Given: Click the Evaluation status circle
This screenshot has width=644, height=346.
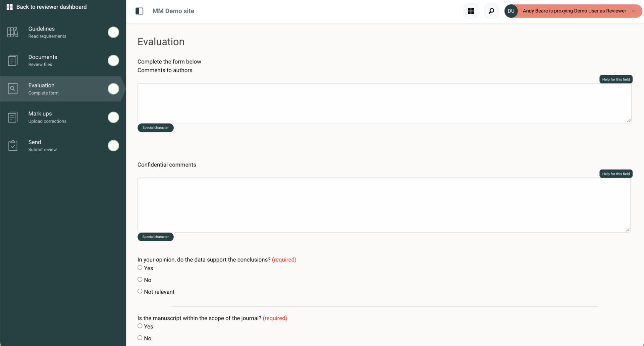Looking at the screenshot, I should point(113,89).
